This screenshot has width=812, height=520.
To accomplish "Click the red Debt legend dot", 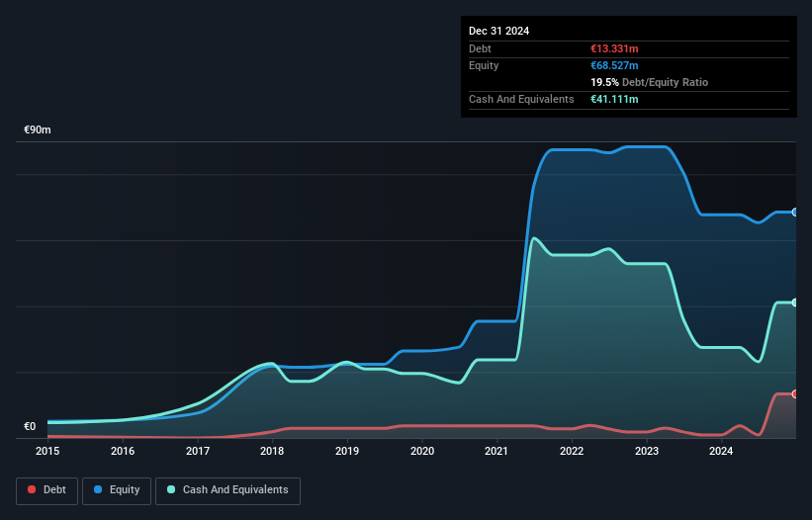I will 32,489.
